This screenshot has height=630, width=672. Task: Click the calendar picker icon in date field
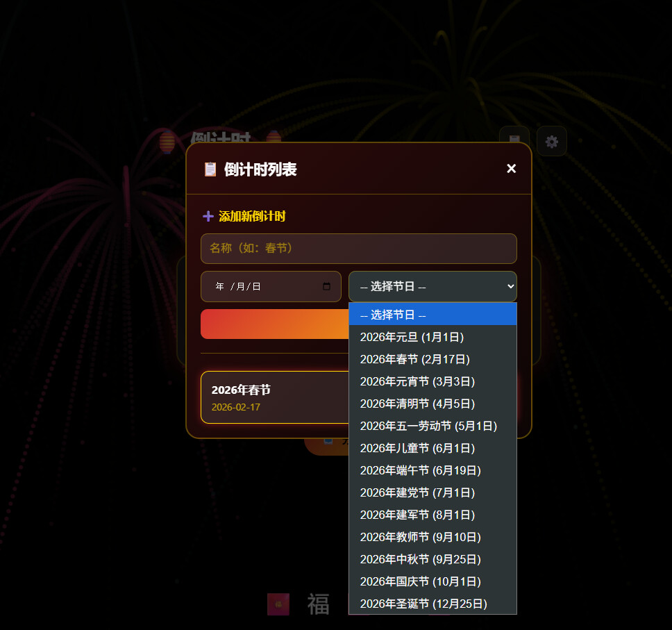(327, 287)
